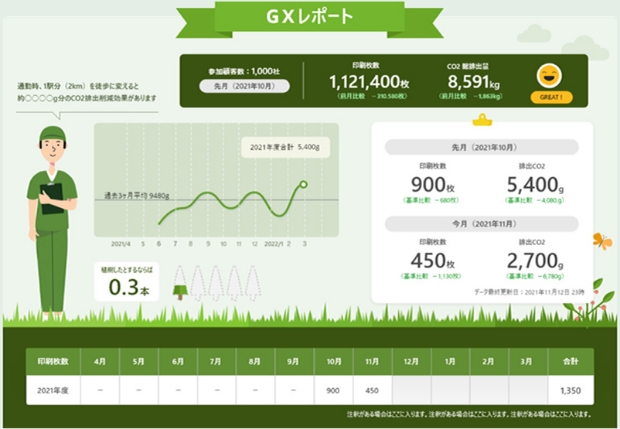
Task: Click the 参加顧客数：1,000社 text
Action: (x=244, y=72)
